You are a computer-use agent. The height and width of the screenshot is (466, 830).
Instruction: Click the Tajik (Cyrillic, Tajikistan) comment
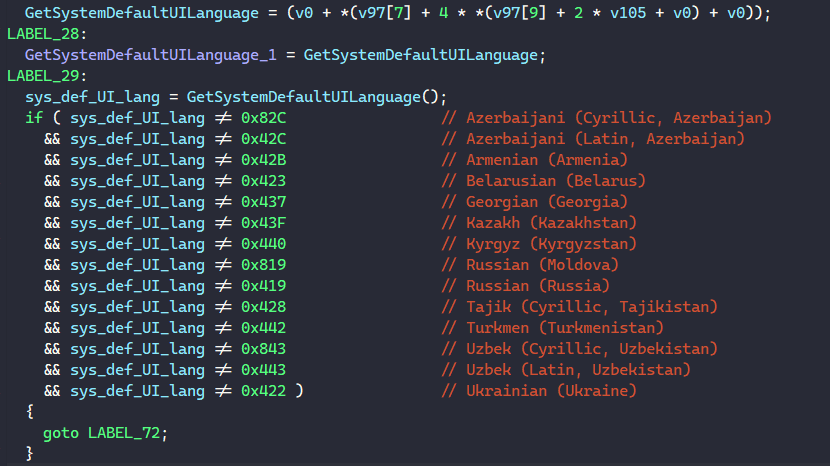(592, 307)
